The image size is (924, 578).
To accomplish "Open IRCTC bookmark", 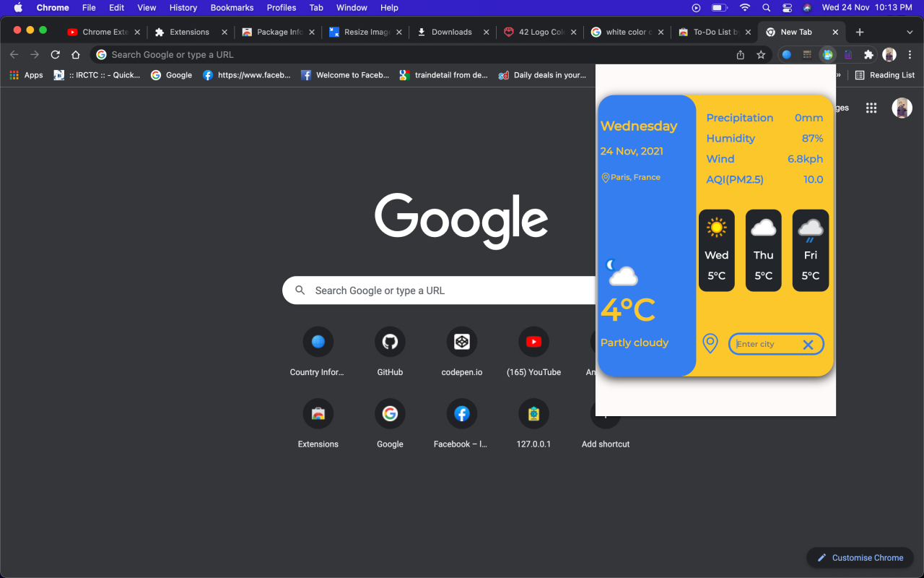I will pyautogui.click(x=97, y=75).
